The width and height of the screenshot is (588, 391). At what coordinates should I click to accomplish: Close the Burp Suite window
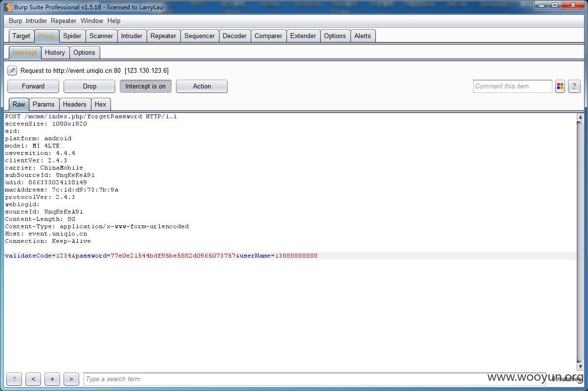tap(573, 5)
